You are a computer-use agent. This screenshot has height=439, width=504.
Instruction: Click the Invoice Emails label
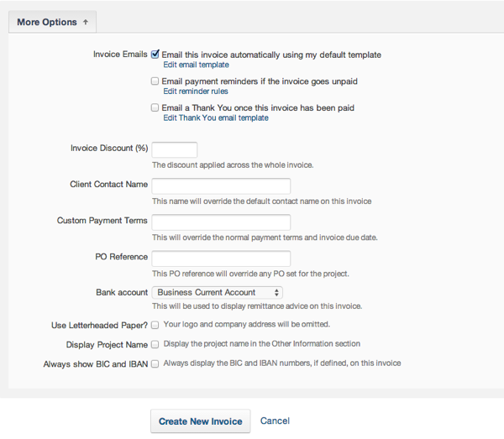(x=120, y=55)
